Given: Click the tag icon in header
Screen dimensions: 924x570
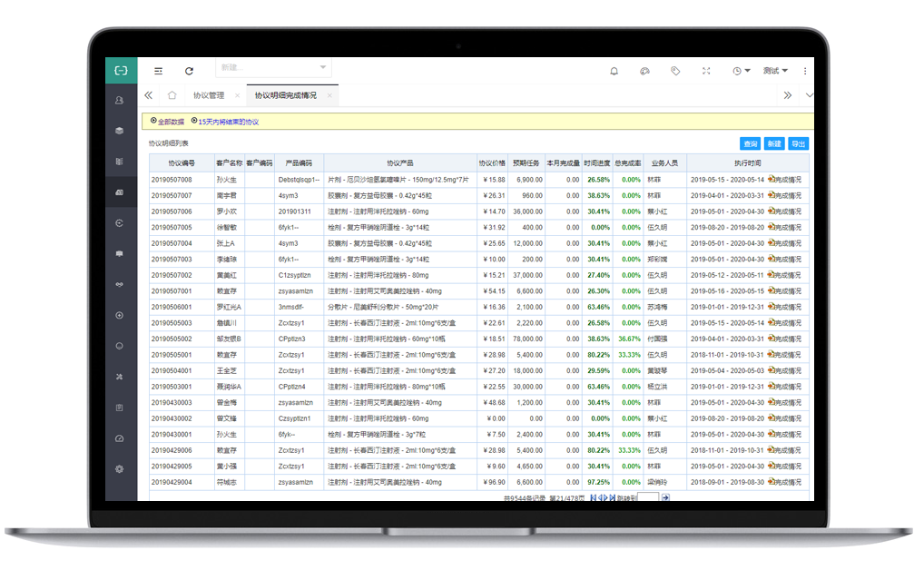Looking at the screenshot, I should pos(675,71).
